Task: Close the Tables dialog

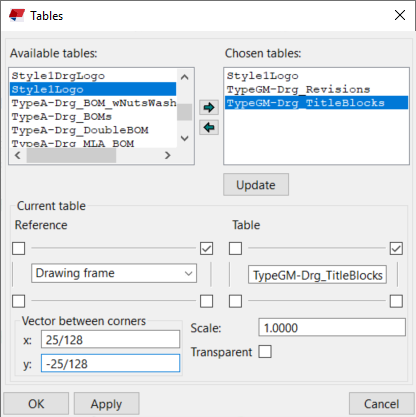Action: [x=400, y=15]
